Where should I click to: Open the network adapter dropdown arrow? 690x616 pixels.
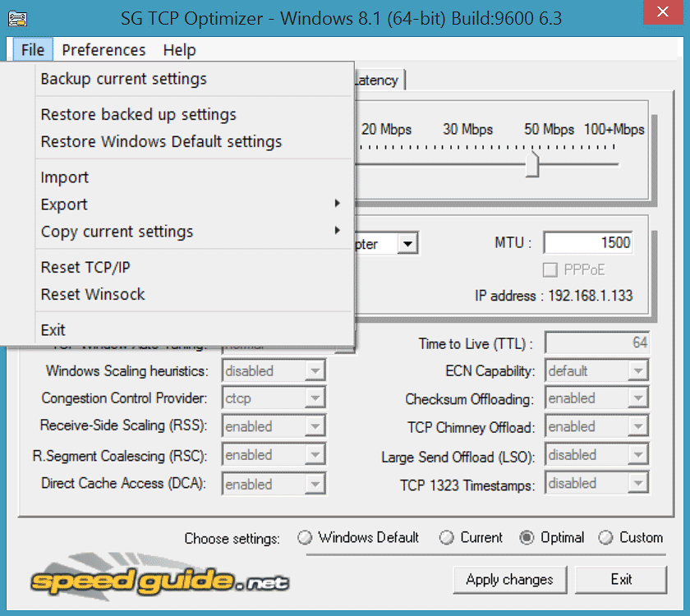tap(408, 243)
